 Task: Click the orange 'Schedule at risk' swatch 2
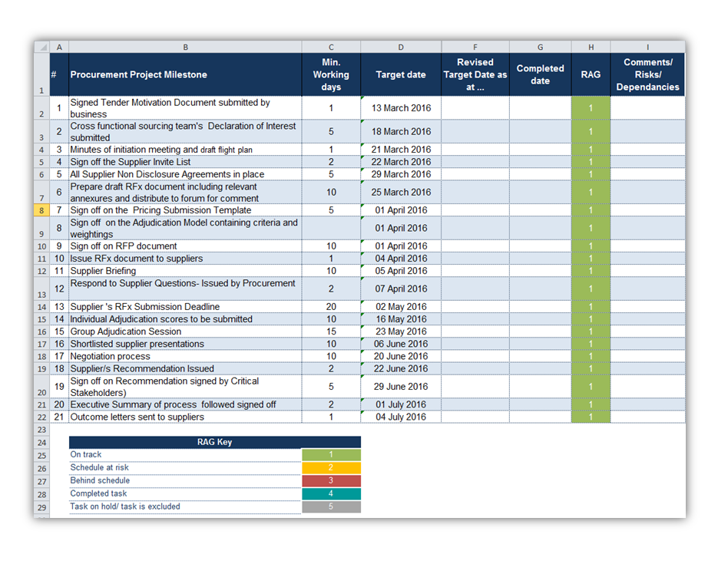coord(331,467)
